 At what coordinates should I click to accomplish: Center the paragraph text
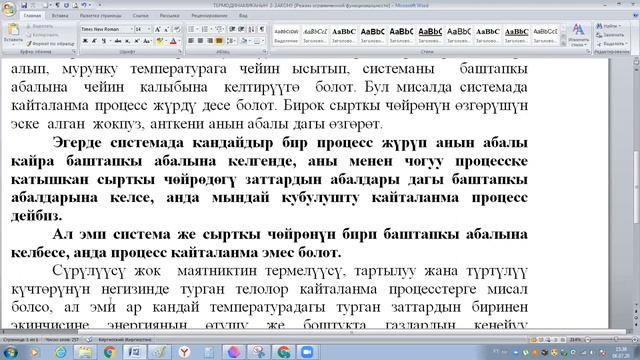[x=200, y=41]
